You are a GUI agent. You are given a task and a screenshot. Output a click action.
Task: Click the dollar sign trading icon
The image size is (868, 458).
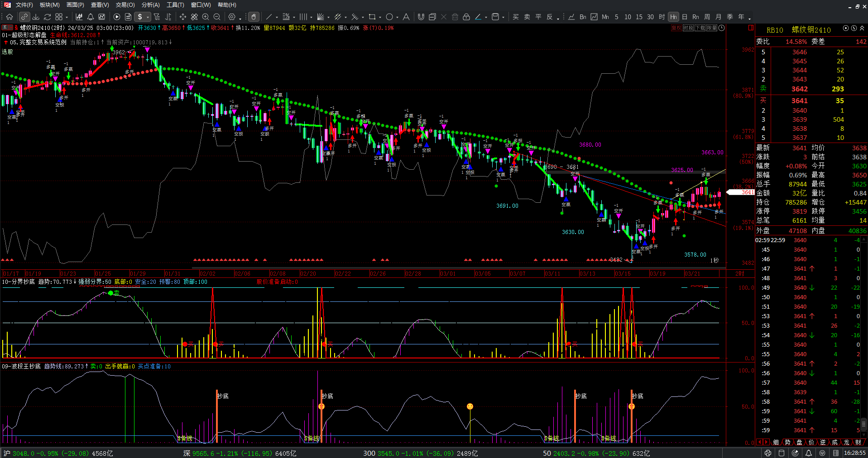point(140,17)
